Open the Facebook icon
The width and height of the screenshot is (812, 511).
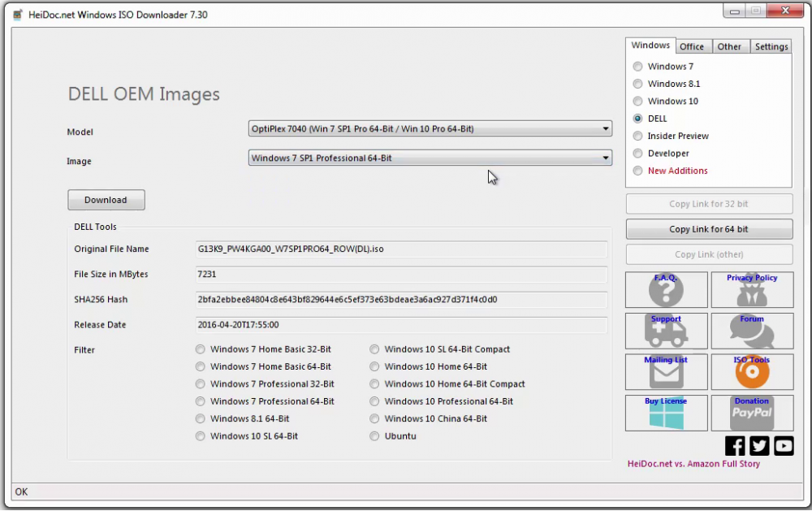point(735,445)
